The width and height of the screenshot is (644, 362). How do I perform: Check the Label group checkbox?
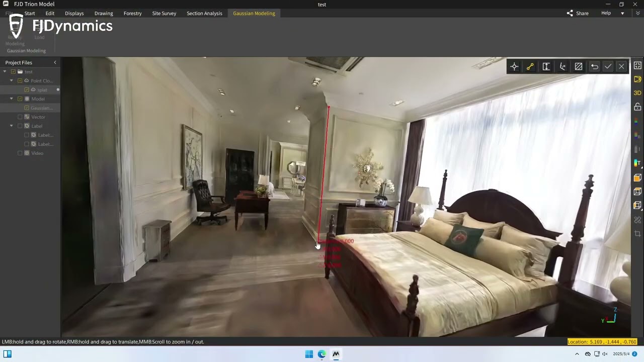click(20, 126)
